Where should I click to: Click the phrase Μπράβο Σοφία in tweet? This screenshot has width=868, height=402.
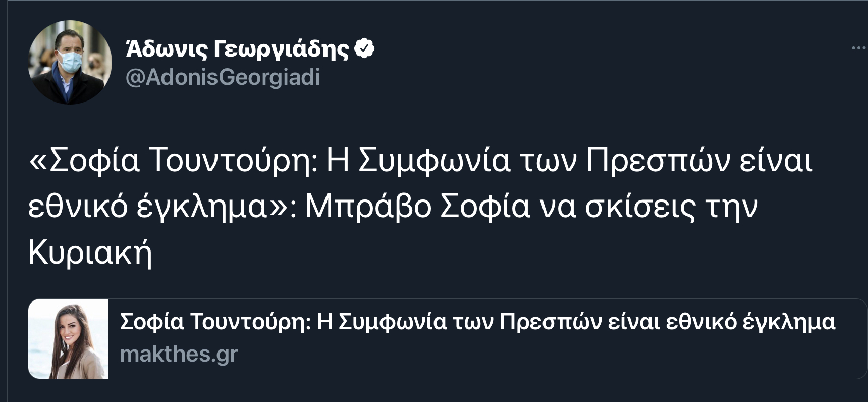click(x=417, y=206)
